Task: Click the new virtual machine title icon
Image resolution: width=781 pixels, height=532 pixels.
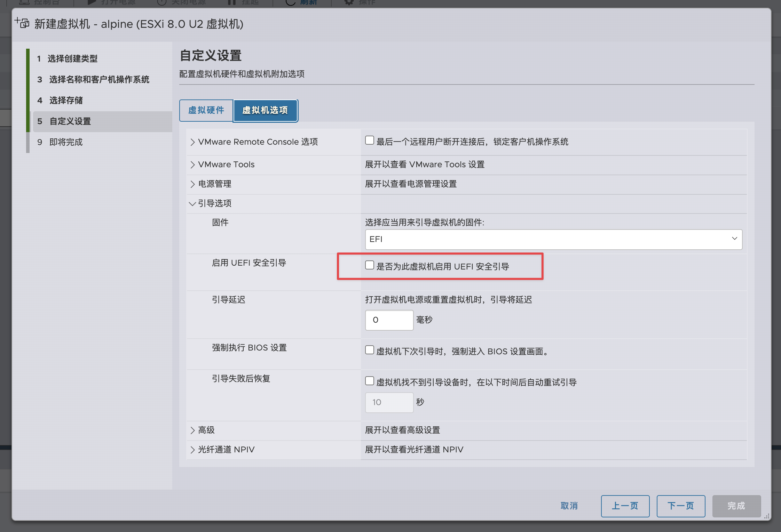Action: (x=22, y=23)
